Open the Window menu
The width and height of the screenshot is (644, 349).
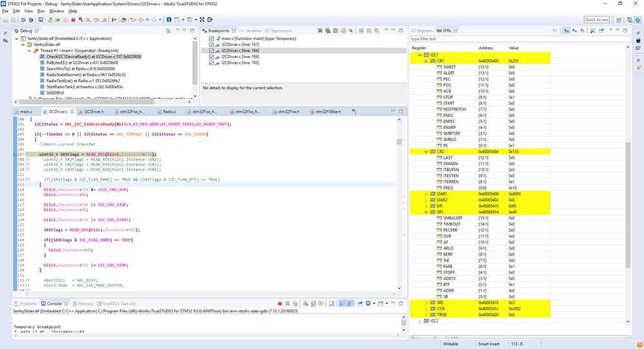pos(57,11)
